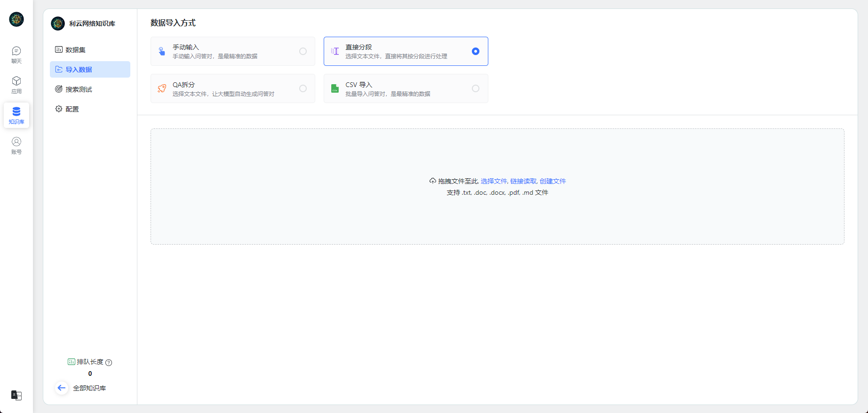Open the 搜索测试 search test menu item

coord(90,89)
